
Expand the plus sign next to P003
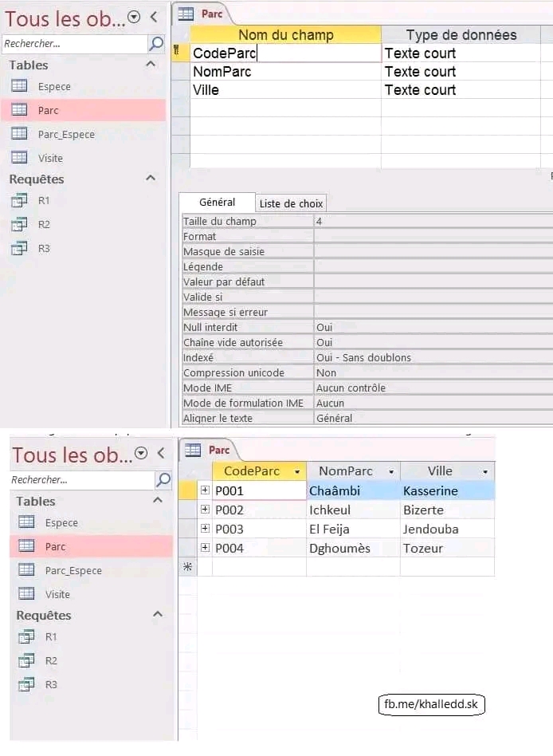[x=205, y=529]
